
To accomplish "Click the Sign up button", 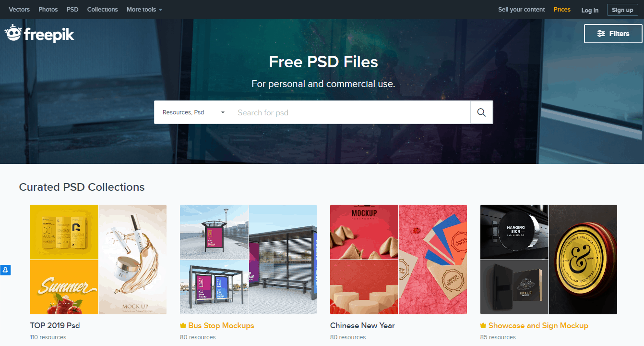I will point(622,10).
